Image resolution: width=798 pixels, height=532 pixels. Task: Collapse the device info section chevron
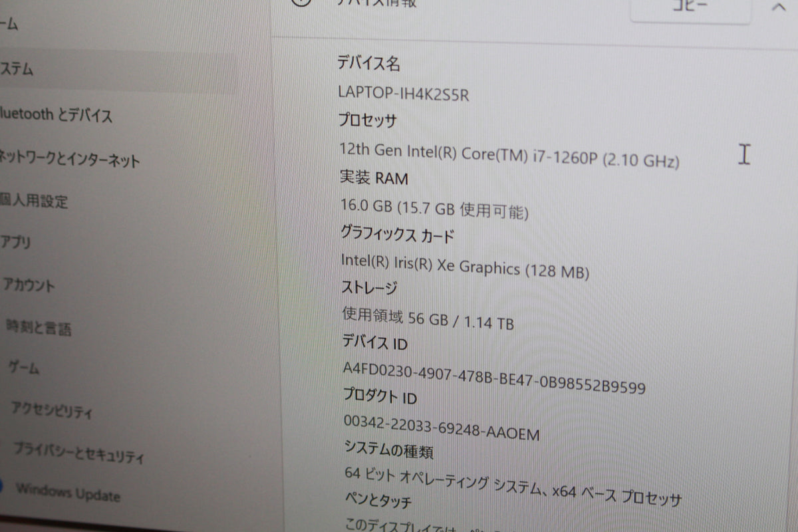click(779, 7)
